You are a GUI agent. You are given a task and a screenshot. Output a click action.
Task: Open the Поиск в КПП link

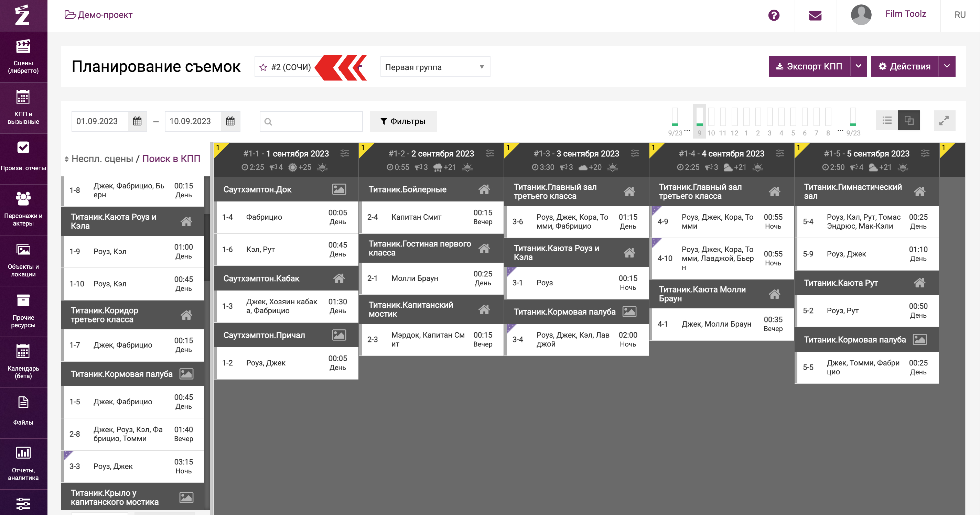[x=171, y=158]
